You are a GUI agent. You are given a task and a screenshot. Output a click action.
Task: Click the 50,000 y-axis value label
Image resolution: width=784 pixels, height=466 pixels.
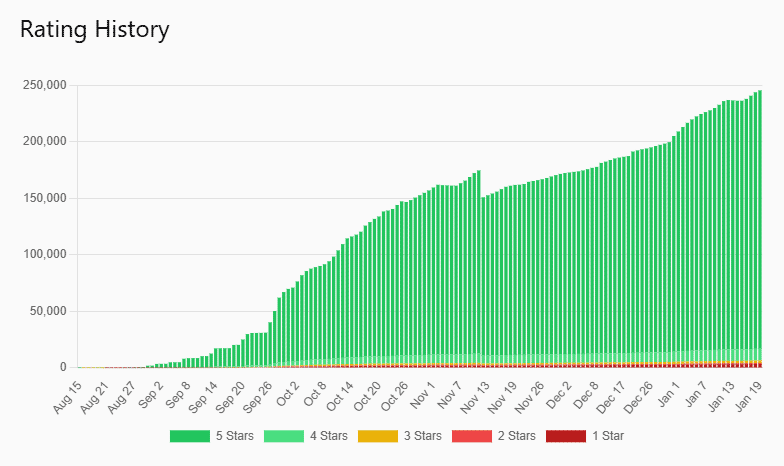tap(46, 311)
